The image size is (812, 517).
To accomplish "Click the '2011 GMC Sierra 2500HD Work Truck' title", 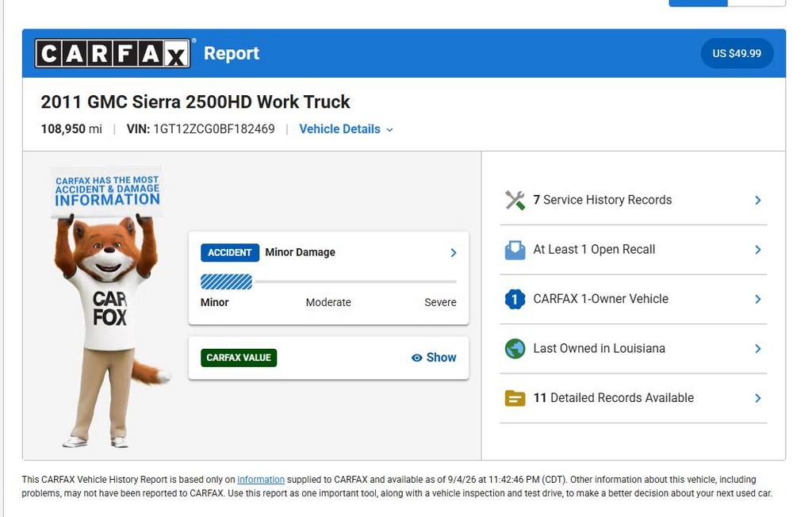I will 195,101.
